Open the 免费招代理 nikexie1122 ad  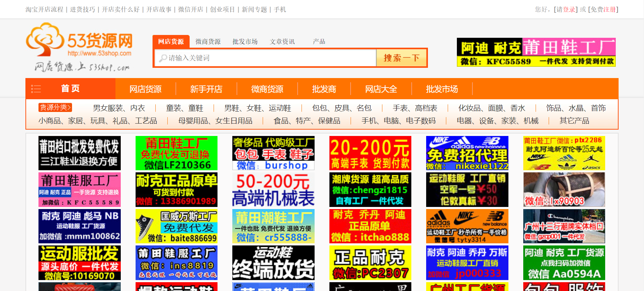(x=467, y=153)
